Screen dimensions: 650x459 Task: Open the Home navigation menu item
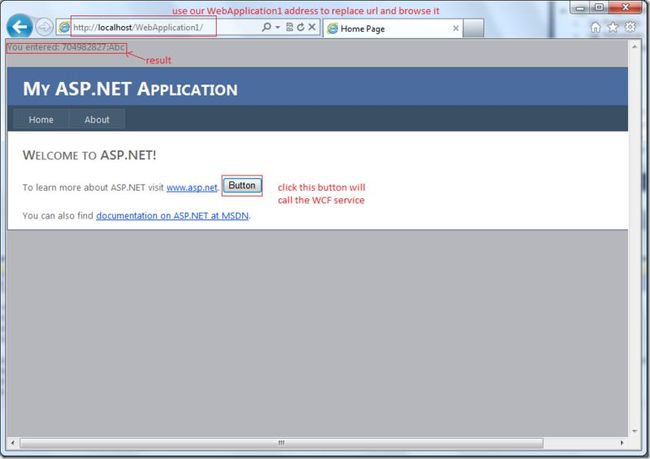[x=41, y=120]
